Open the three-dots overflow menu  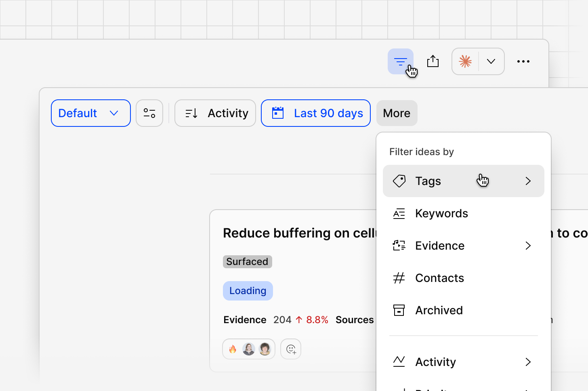coord(523,61)
